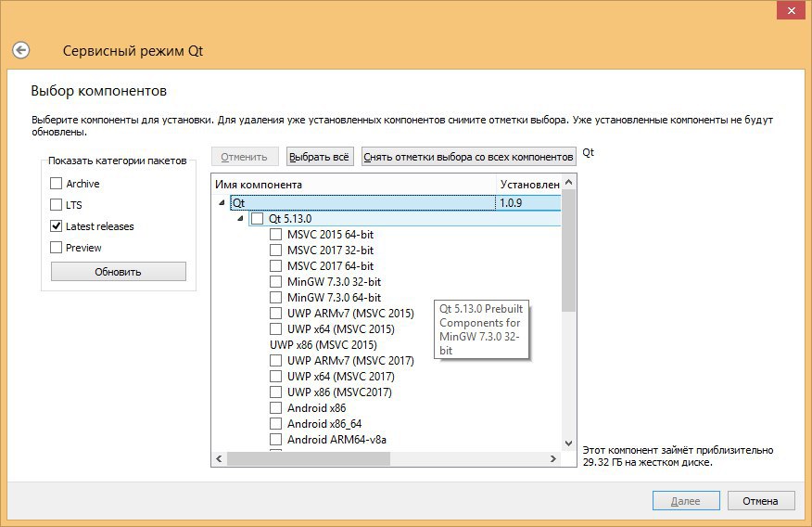
Task: Click the vertical scrollbar down arrow
Action: point(568,443)
